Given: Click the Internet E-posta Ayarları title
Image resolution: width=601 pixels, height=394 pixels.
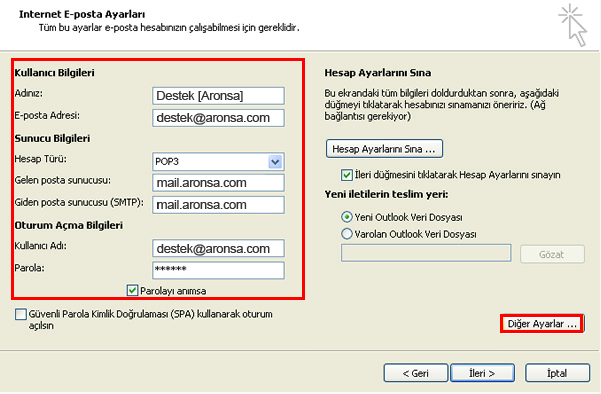Looking at the screenshot, I should [82, 14].
